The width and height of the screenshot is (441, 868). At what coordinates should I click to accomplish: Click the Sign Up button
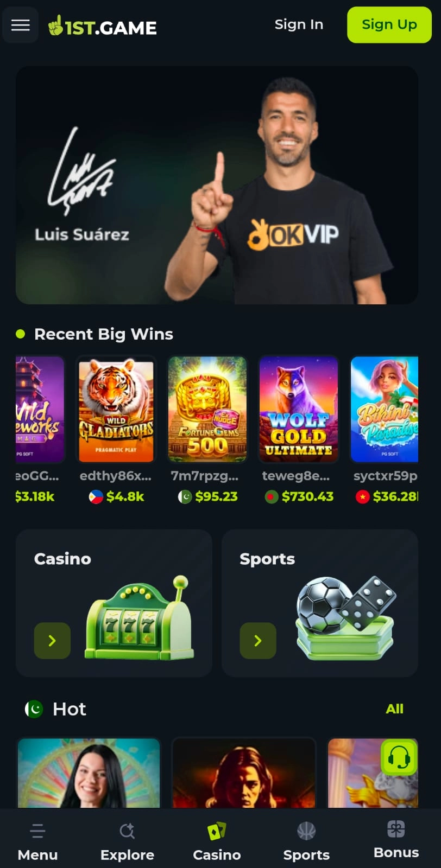[389, 25]
